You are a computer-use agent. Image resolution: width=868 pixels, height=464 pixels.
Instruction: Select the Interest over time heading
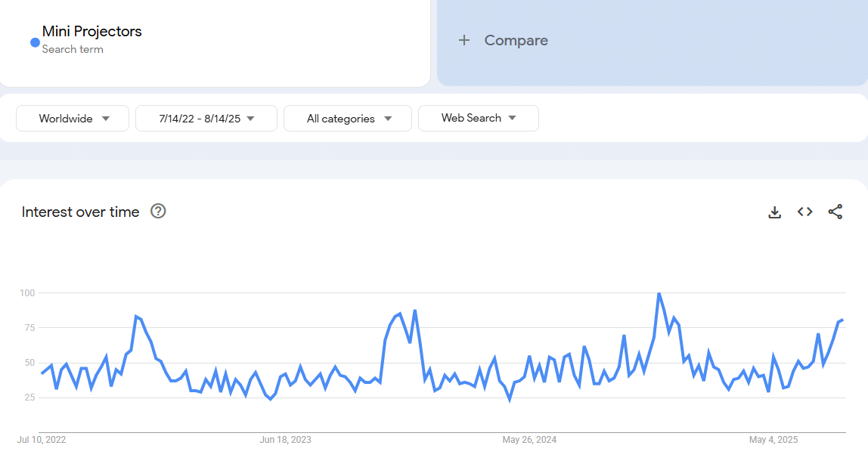tap(80, 212)
